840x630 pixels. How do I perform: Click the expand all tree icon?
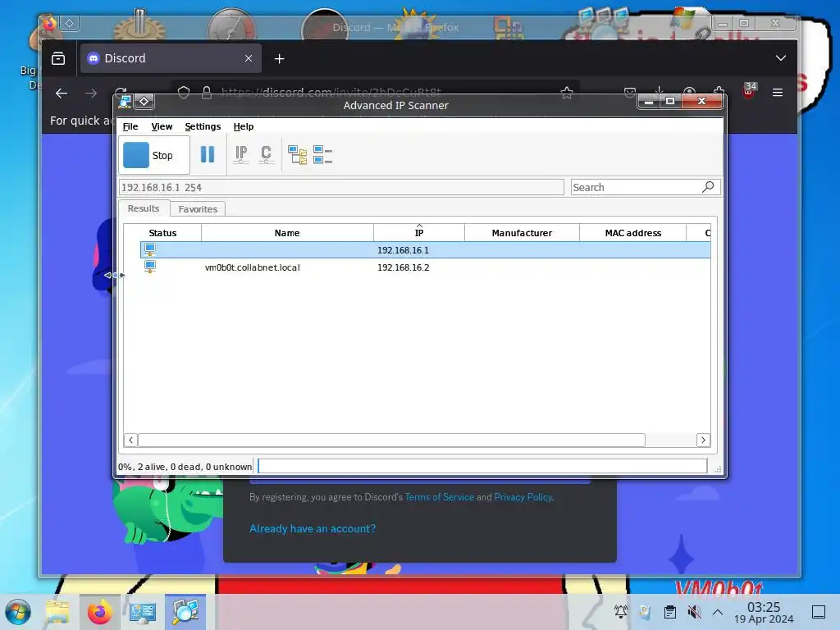[x=297, y=155]
